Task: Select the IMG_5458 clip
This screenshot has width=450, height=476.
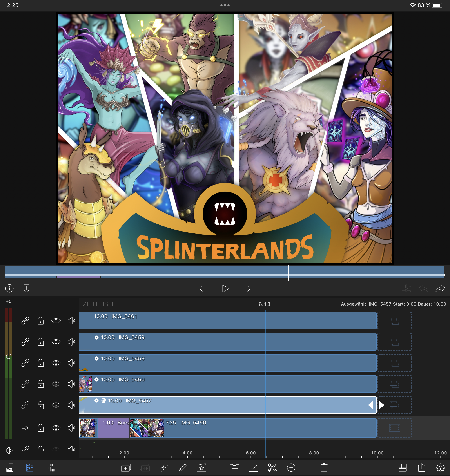Action: (x=228, y=363)
